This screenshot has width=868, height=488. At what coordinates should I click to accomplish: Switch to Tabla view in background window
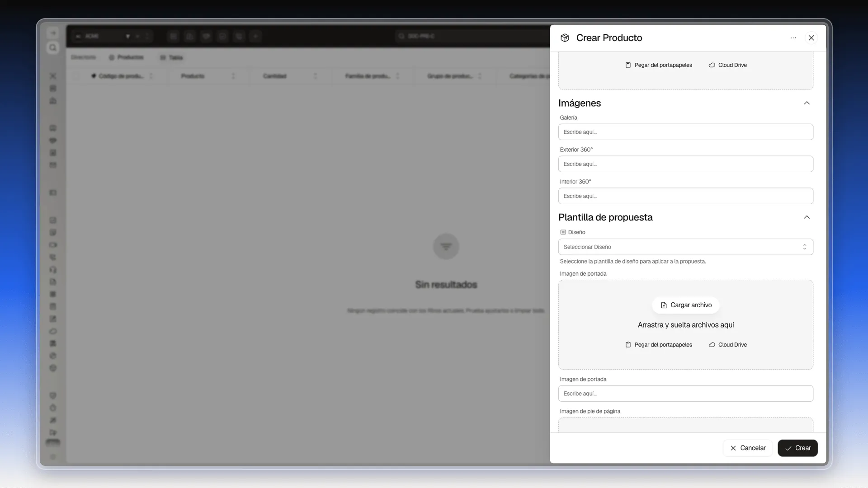[x=171, y=57]
